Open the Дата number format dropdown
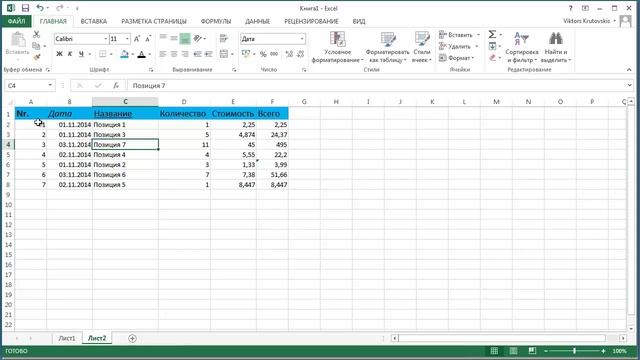Image resolution: width=640 pixels, height=360 pixels. 302,39
